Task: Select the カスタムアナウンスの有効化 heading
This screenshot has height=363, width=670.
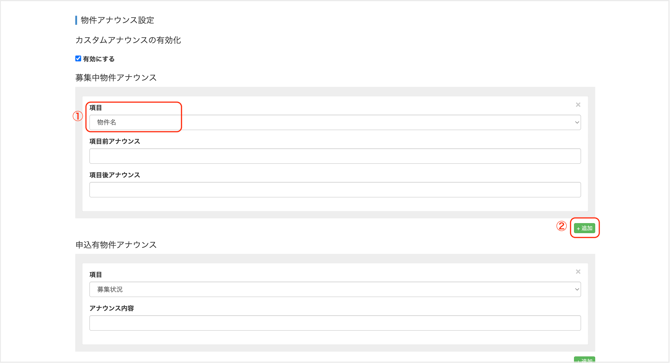Action: pyautogui.click(x=128, y=40)
